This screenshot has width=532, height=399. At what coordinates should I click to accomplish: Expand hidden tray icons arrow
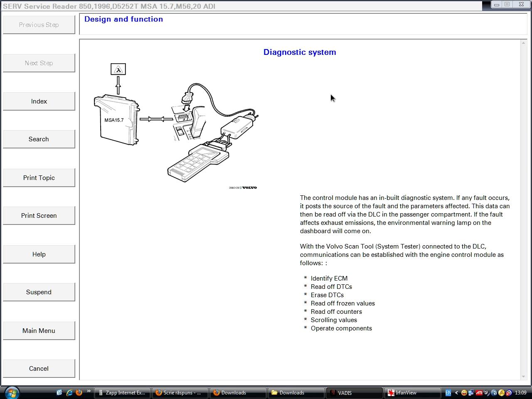click(456, 393)
